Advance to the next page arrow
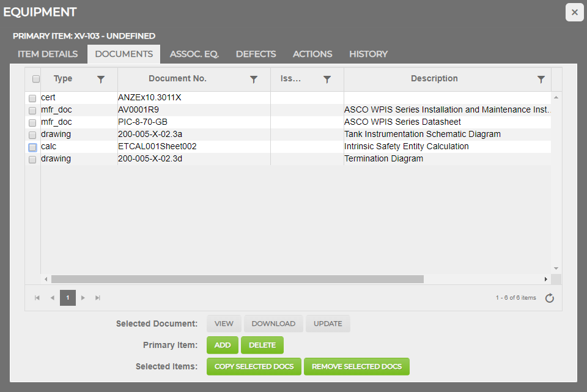The height and width of the screenshot is (392, 587). tap(83, 298)
